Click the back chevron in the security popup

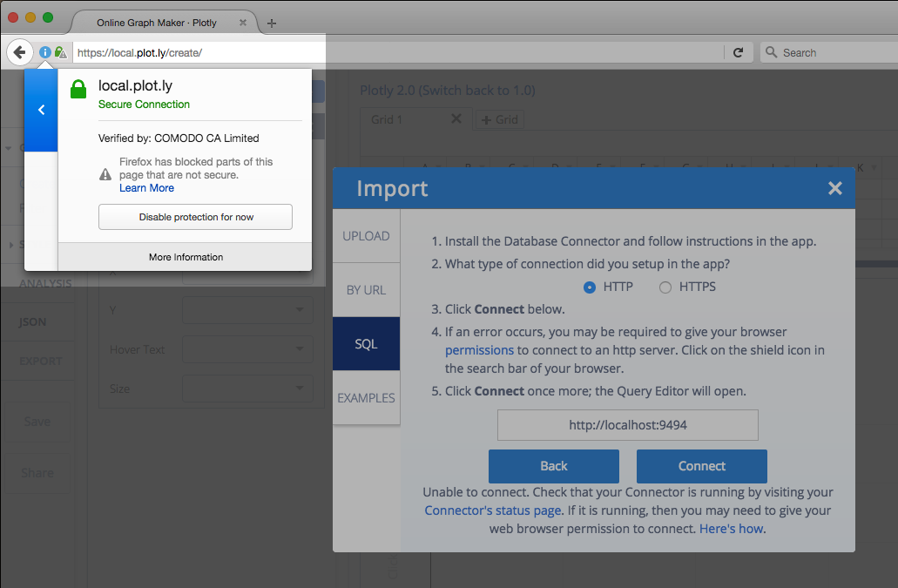click(x=41, y=110)
